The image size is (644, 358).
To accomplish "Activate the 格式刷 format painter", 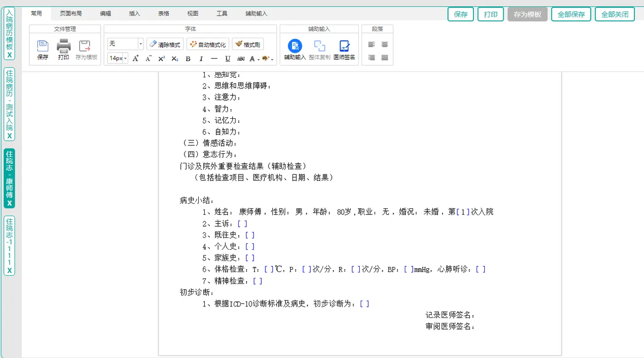I will [247, 44].
